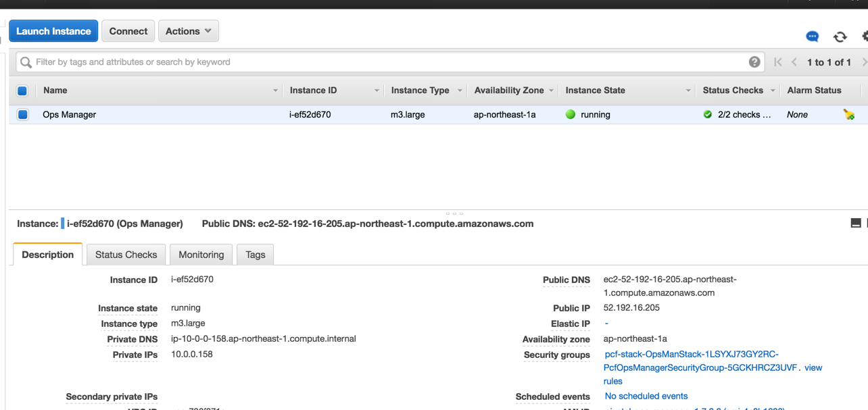Screen dimensions: 868x410
Task: Open the No scheduled events link
Action: (646, 396)
